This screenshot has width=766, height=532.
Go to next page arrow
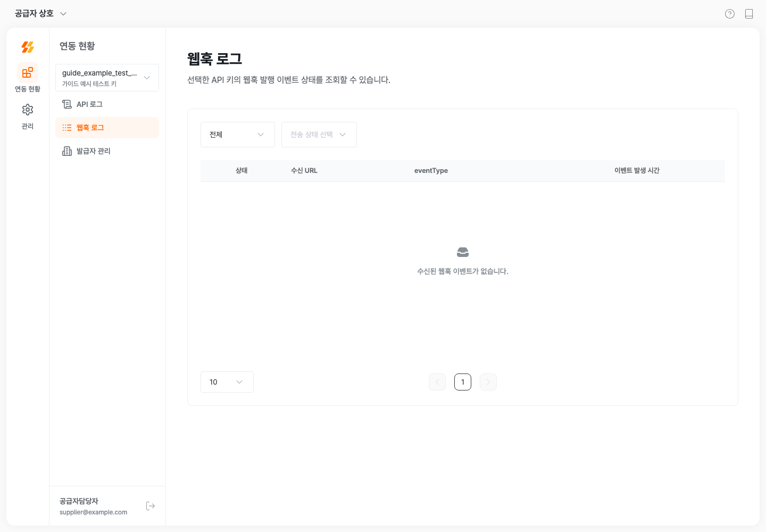(x=488, y=382)
